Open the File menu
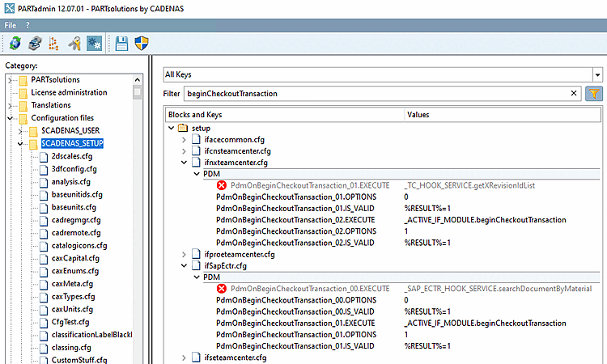 point(10,26)
